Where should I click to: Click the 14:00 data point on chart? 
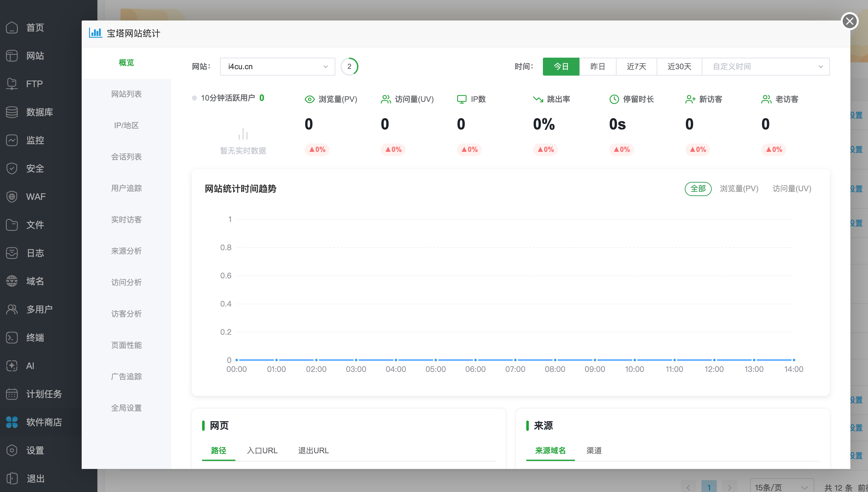click(794, 360)
